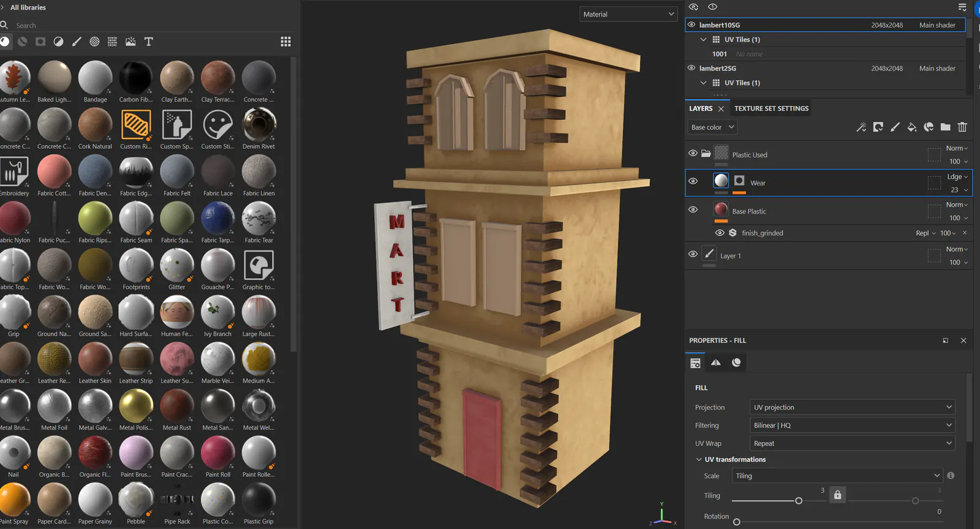Screen dimensions: 980x529
Task: Click the add fill layer bucket icon
Action: tap(911, 127)
